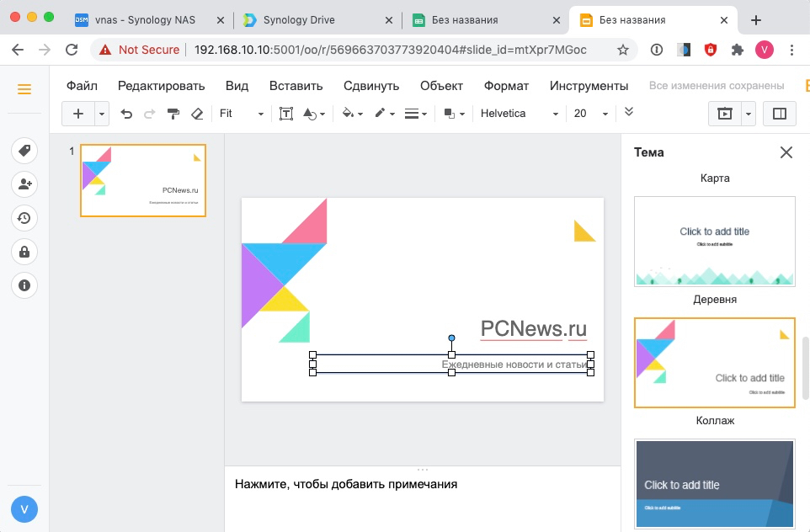Open version history clock icon
810x532 pixels.
click(24, 218)
